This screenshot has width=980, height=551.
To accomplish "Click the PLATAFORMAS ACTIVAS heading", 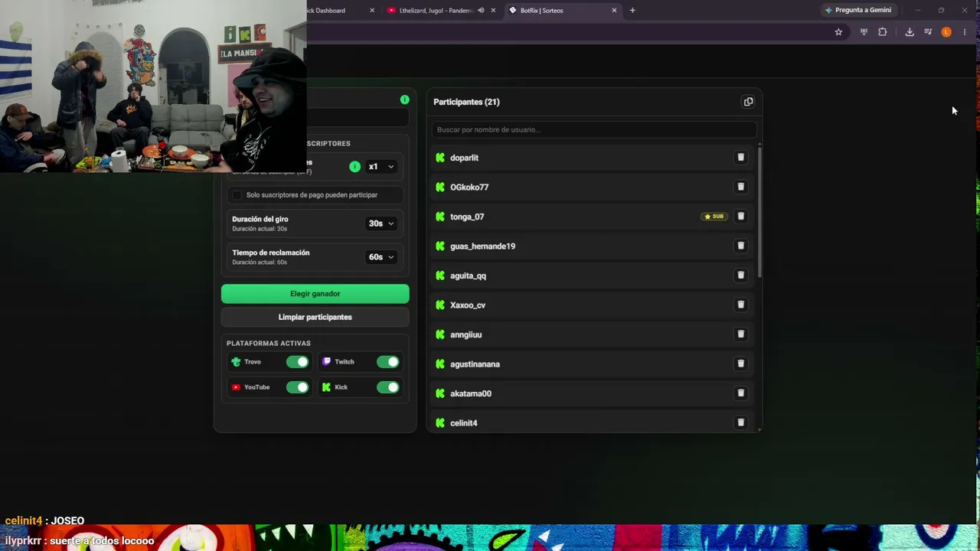I will 269,344.
